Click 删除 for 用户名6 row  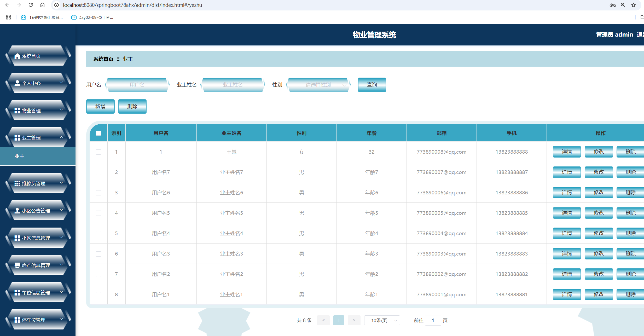tap(630, 192)
